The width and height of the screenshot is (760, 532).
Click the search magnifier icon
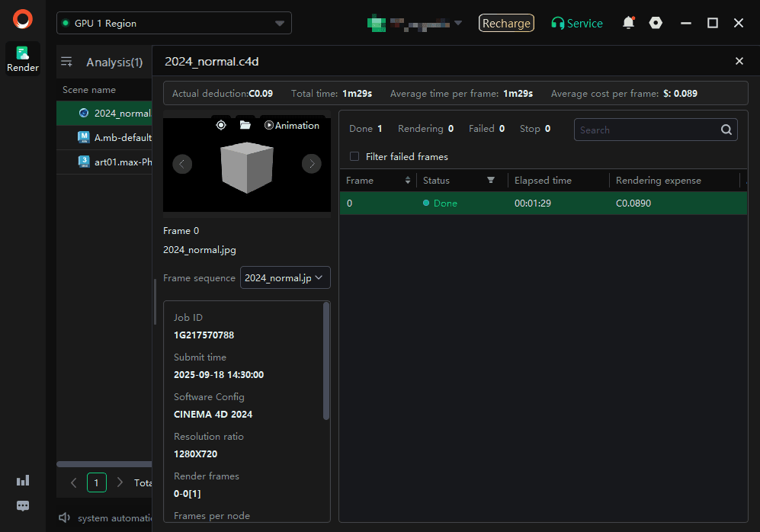(726, 130)
